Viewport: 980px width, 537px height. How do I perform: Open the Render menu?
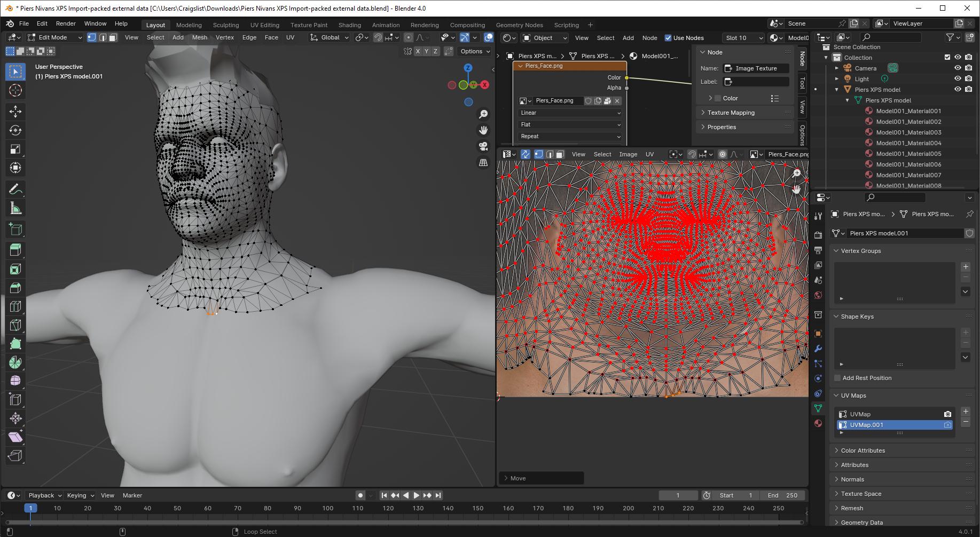click(66, 23)
